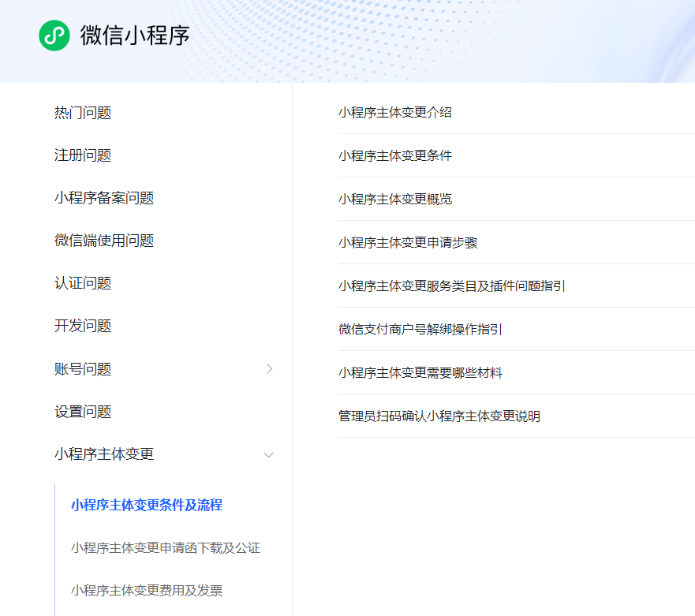This screenshot has height=616, width=695.
Task: Open the 开发问题 category
Action: tap(83, 325)
